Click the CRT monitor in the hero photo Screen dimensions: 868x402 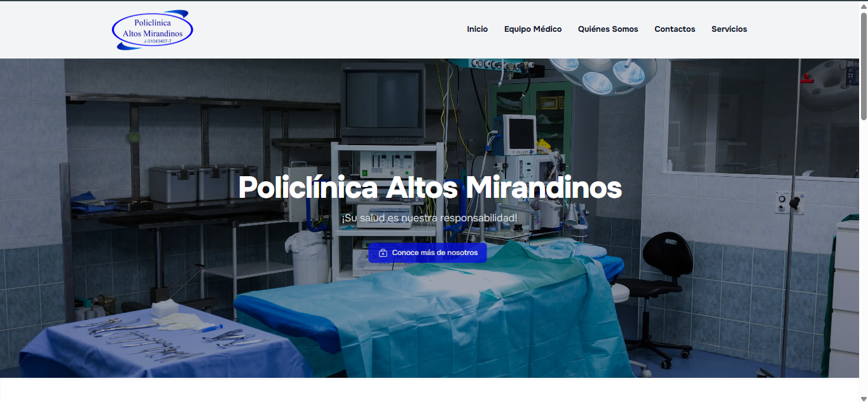pyautogui.click(x=383, y=102)
